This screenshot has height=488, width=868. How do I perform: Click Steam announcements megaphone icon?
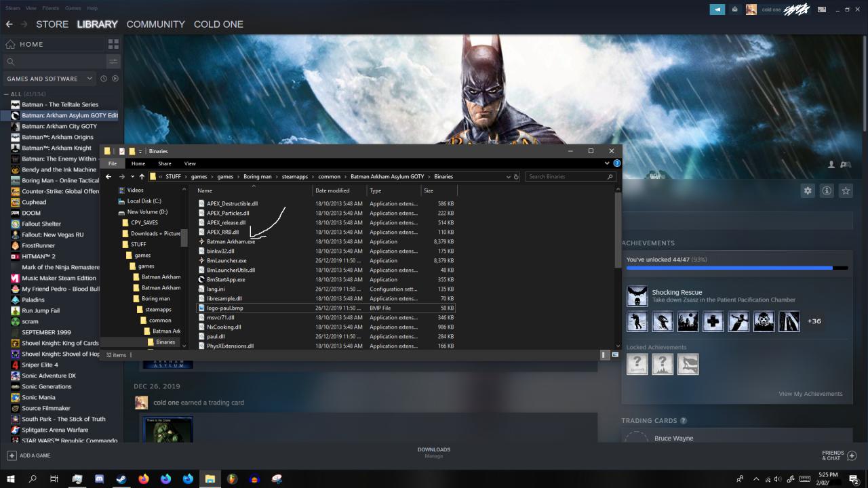717,9
